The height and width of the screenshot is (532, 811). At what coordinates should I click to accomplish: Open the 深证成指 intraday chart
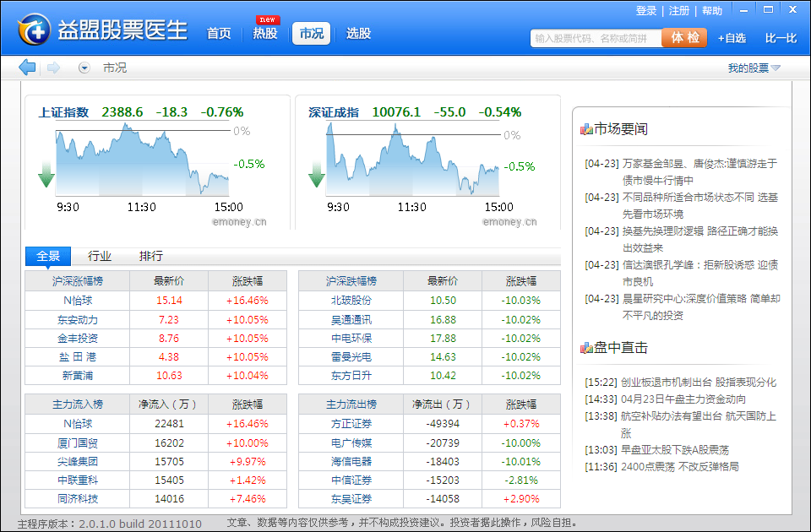pos(413,160)
